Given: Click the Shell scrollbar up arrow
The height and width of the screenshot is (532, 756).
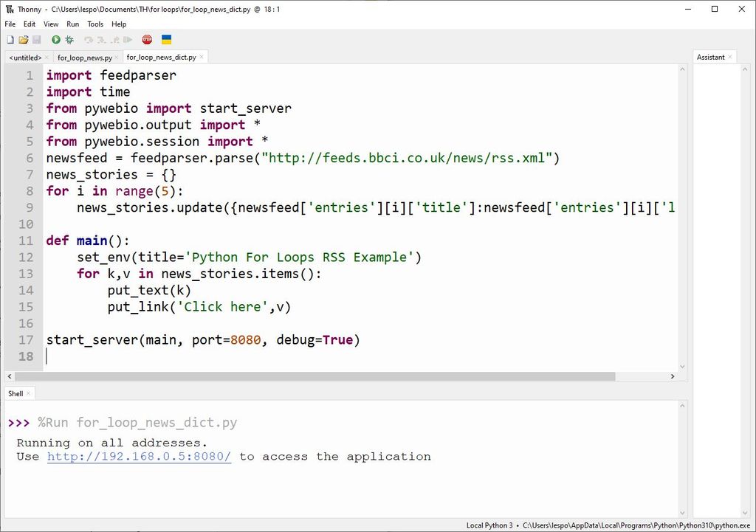Looking at the screenshot, I should (x=682, y=406).
